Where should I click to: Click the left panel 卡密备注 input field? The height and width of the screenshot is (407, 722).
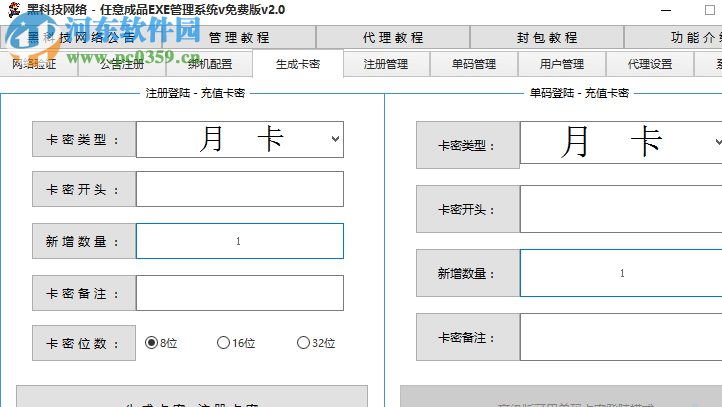(240, 293)
